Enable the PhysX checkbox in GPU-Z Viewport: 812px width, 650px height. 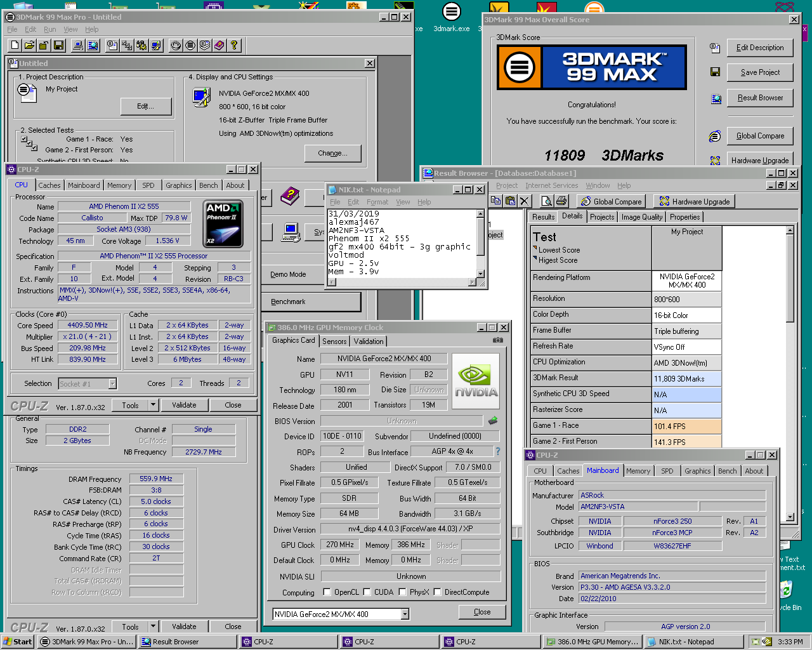[402, 592]
